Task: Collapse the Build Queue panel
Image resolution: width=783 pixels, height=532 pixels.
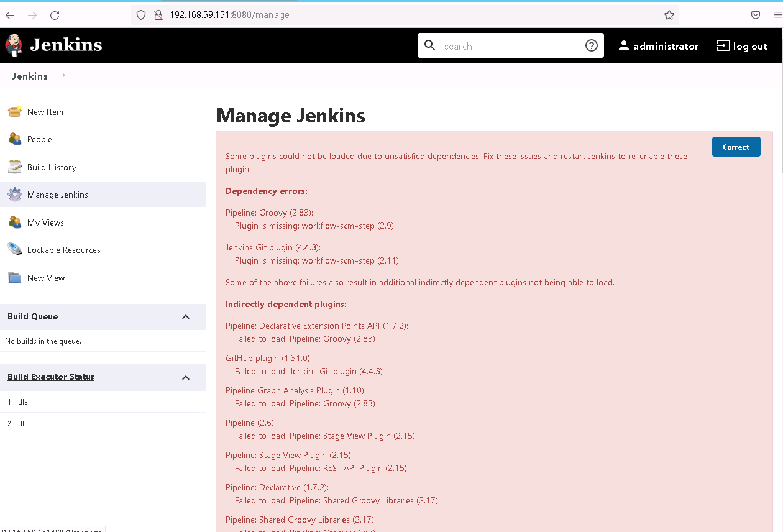Action: (x=186, y=317)
